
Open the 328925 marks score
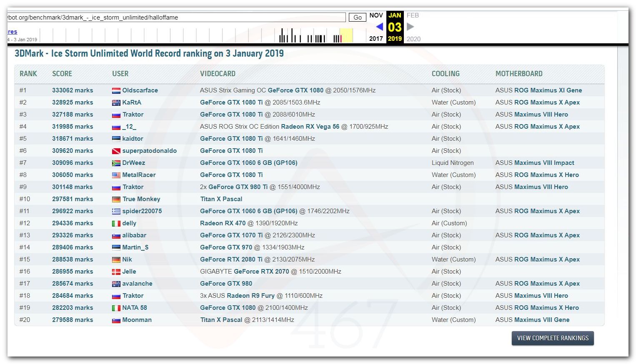tap(73, 102)
